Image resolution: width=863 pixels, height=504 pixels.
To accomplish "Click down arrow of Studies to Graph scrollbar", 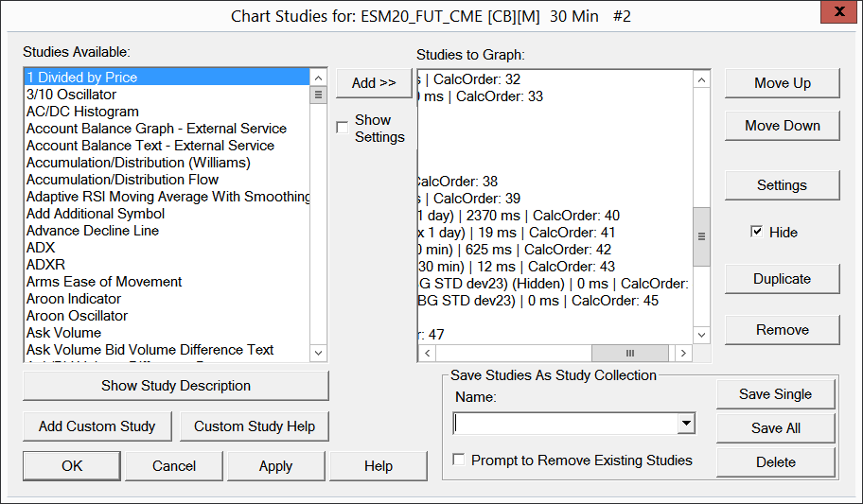I will tap(701, 335).
